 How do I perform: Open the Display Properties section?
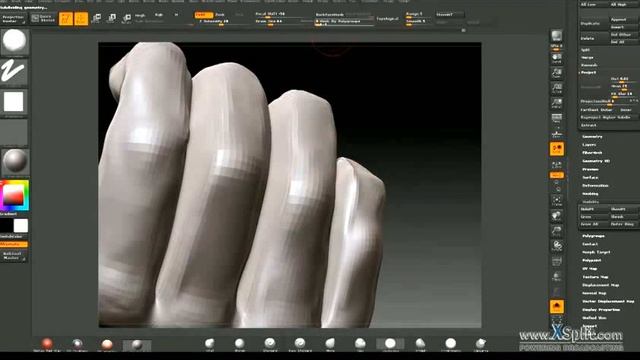click(x=601, y=309)
